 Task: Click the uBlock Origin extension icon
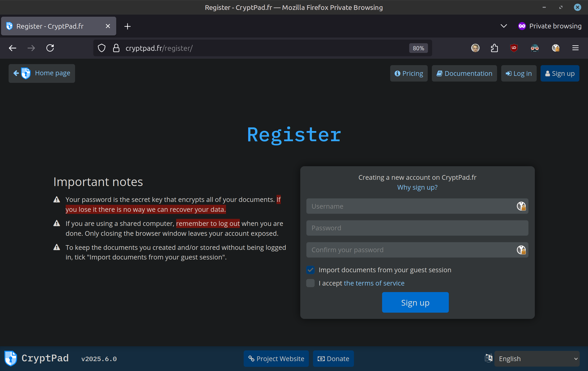click(x=514, y=48)
